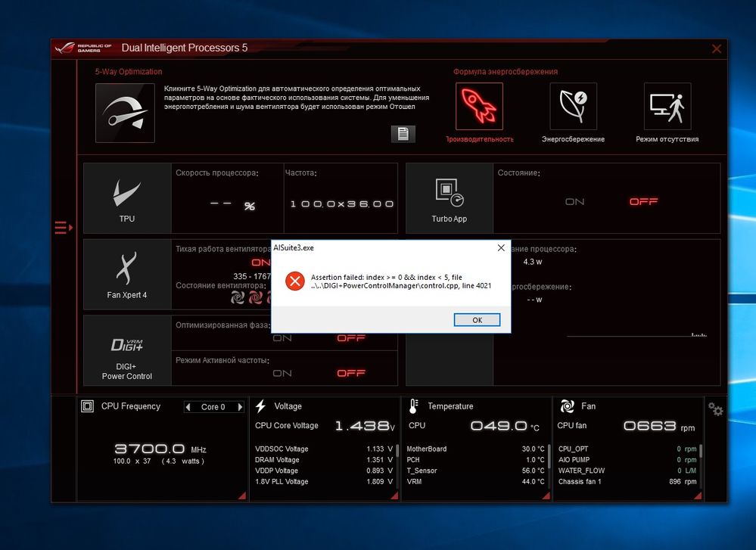Select the Режим отсутствия away mode
The image size is (756, 550).
[667, 106]
